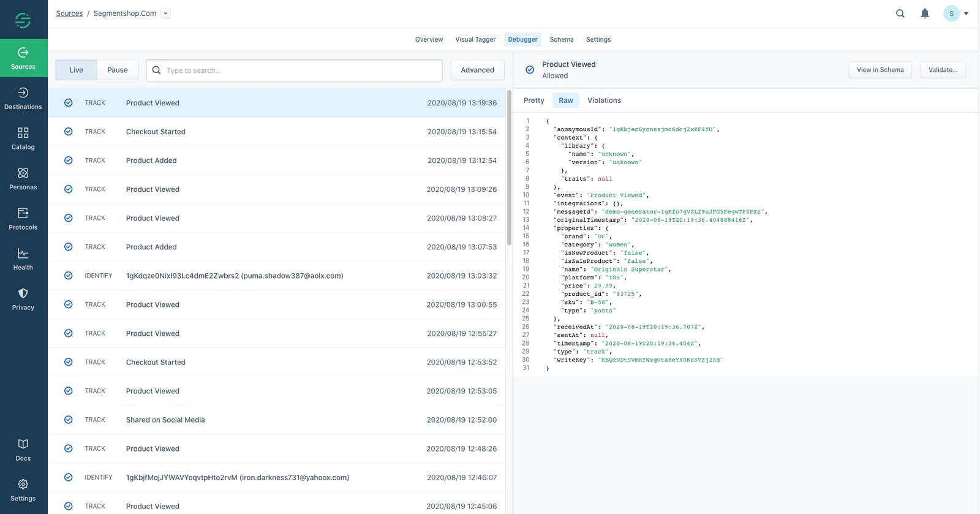Open Sources in the sidebar
This screenshot has height=514, width=980.
coord(23,58)
